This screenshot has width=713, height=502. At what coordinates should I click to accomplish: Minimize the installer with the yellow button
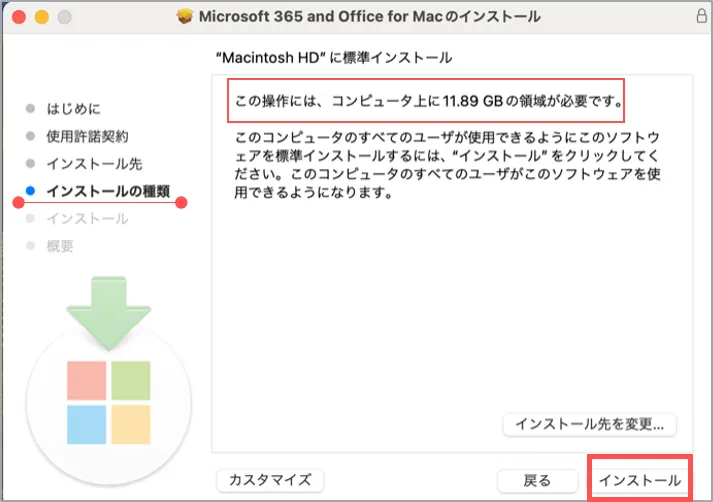42,17
